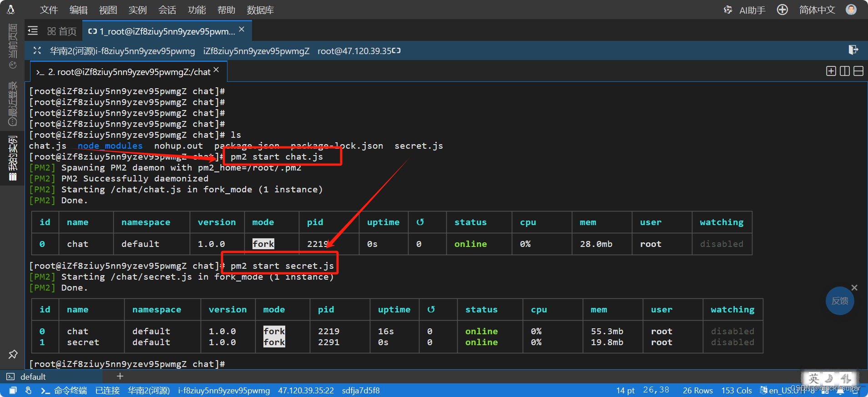868x397 pixels.
Task: Click the first table's online status cell
Action: click(470, 244)
